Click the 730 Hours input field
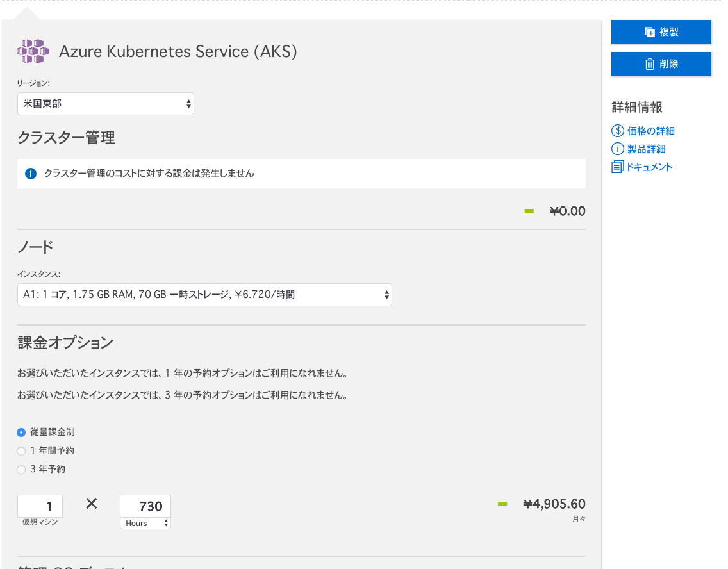728x569 pixels. [145, 506]
